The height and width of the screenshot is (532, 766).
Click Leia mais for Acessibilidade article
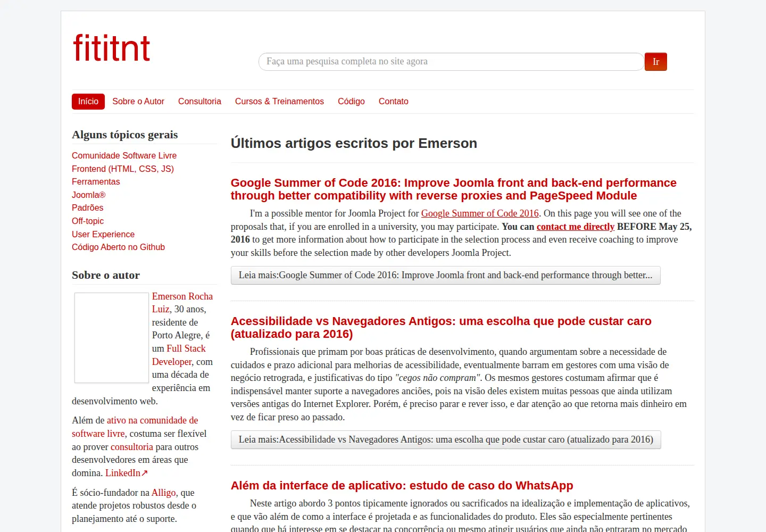click(x=446, y=439)
